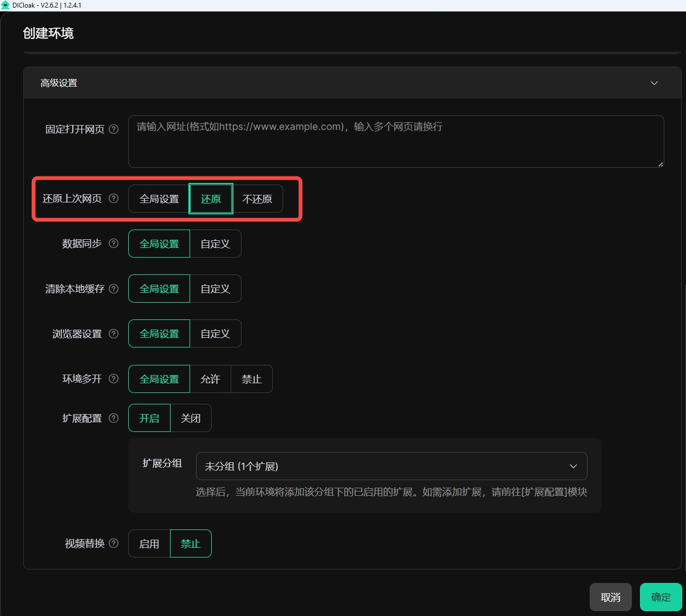The image size is (686, 616).
Task: Select 全局设置 for 环境多开
Action: pyautogui.click(x=159, y=379)
